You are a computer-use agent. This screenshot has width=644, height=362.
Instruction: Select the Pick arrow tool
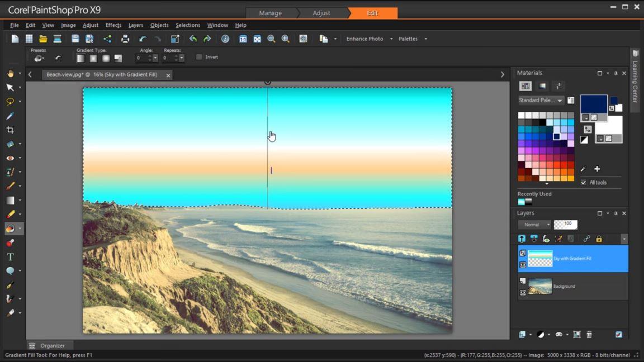click(x=10, y=87)
